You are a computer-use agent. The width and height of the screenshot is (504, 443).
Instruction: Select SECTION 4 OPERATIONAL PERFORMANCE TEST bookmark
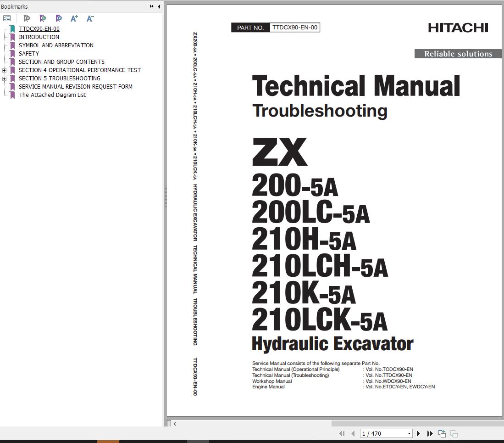pyautogui.click(x=80, y=70)
